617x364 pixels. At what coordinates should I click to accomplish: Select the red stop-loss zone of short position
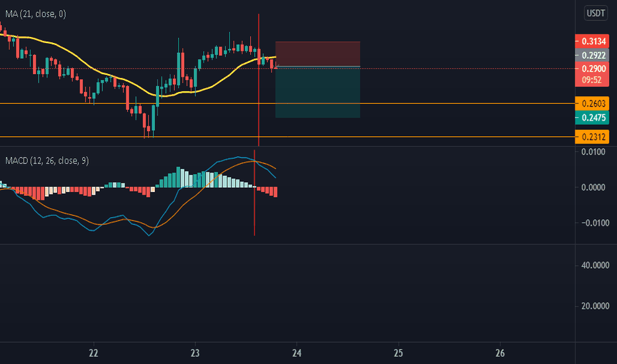318,54
